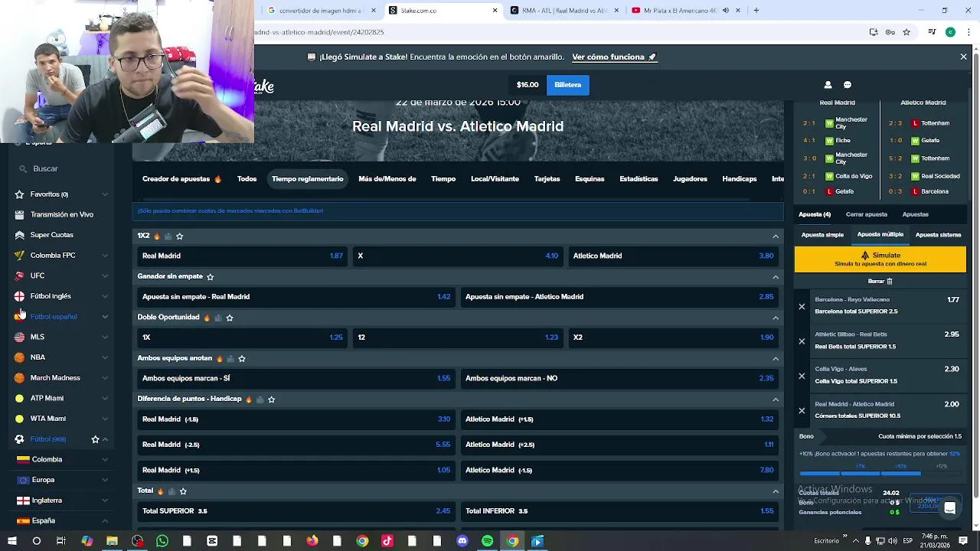Click the Fútbol soccer ball icon
Viewport: 980px width, 551px height.
(x=19, y=439)
